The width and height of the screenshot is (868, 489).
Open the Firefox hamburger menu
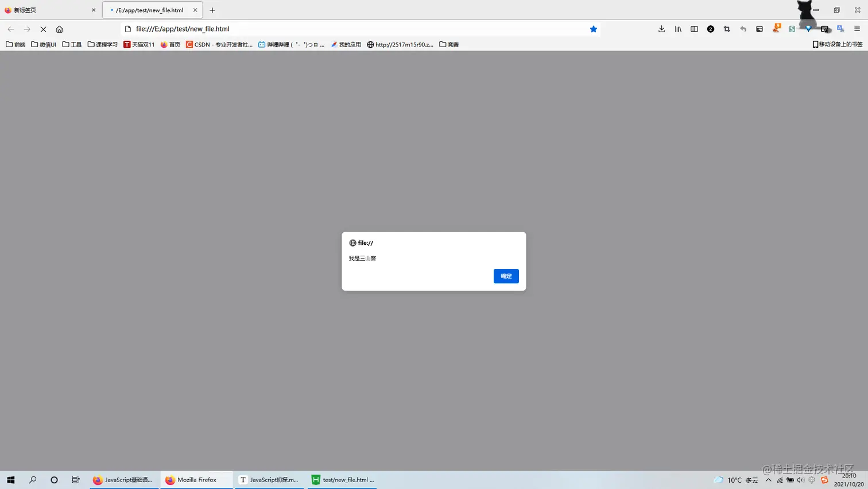coord(857,29)
